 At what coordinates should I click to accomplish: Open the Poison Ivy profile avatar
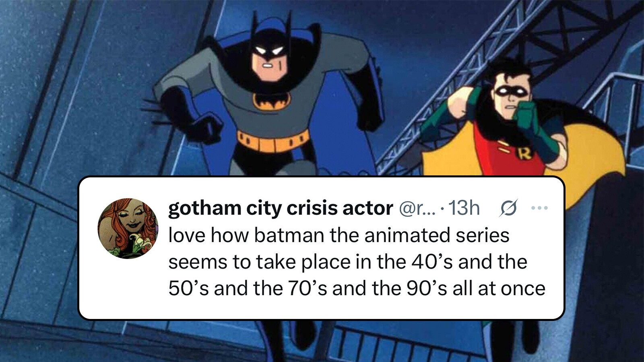[128, 228]
